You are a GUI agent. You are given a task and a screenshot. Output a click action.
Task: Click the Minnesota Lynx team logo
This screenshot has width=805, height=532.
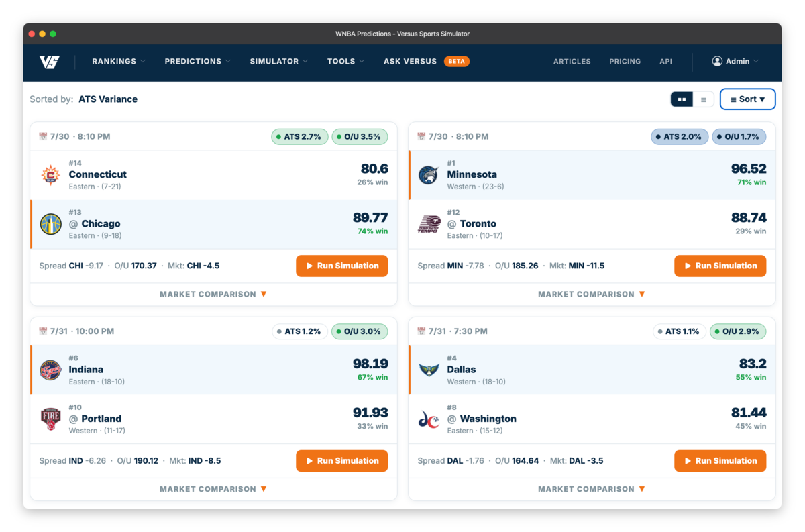[x=429, y=175]
